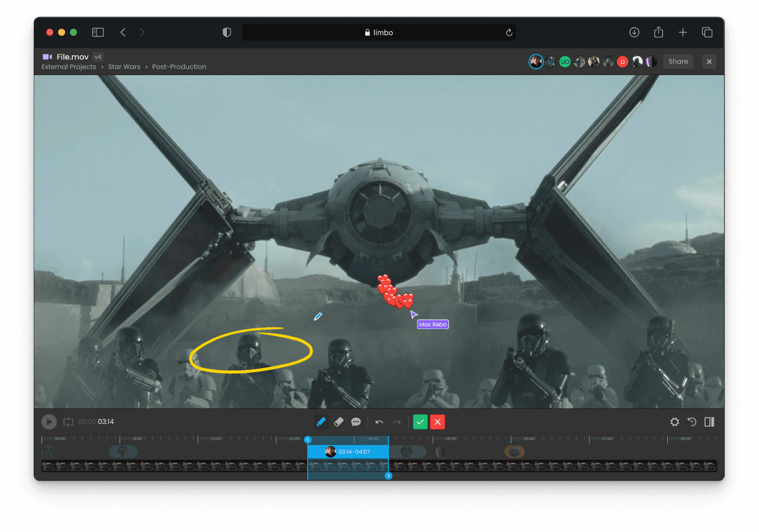
Task: Select the comment marker at timeline start
Action: pos(48,452)
